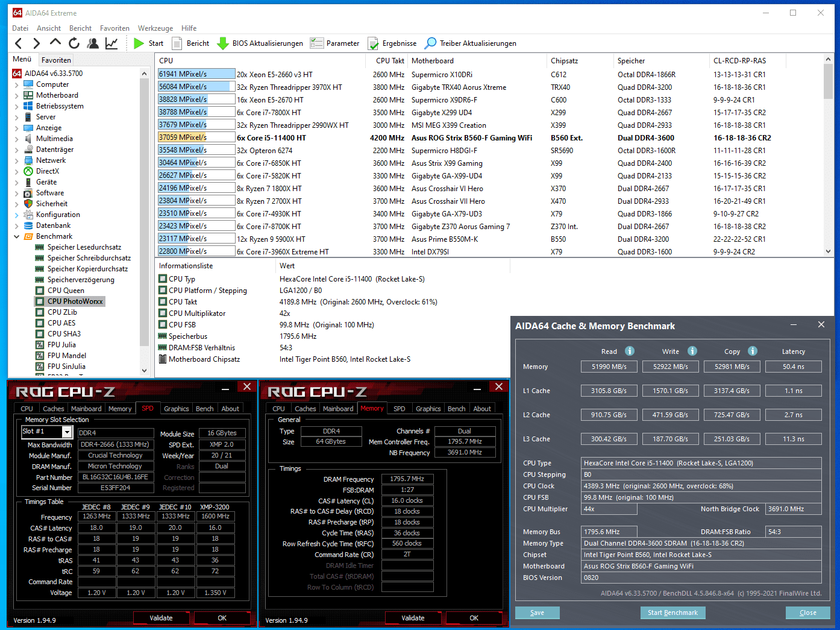The image size is (840, 630).
Task: Select FPU Julia benchmark item
Action: pyautogui.click(x=61, y=345)
